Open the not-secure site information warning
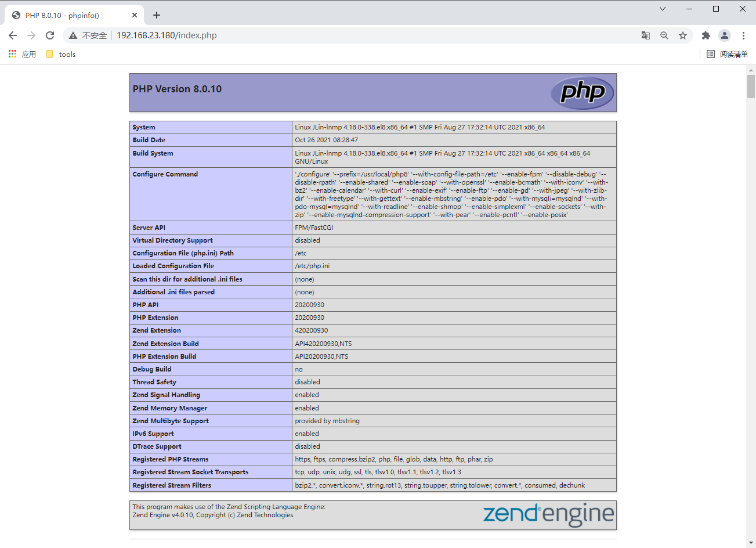This screenshot has height=548, width=756. (88, 35)
